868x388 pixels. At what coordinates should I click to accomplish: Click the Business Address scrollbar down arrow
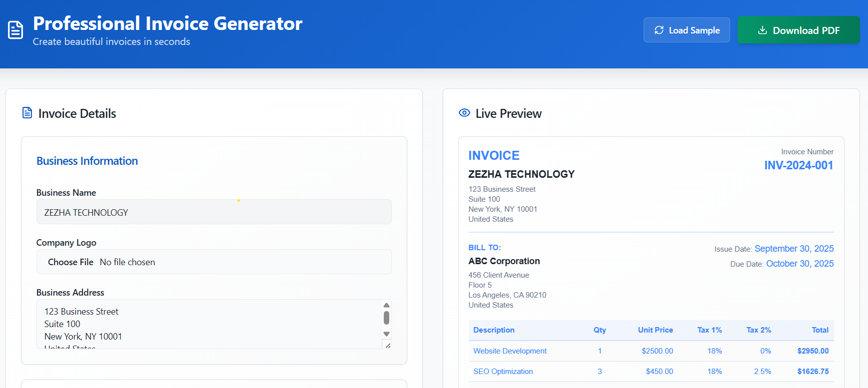386,334
